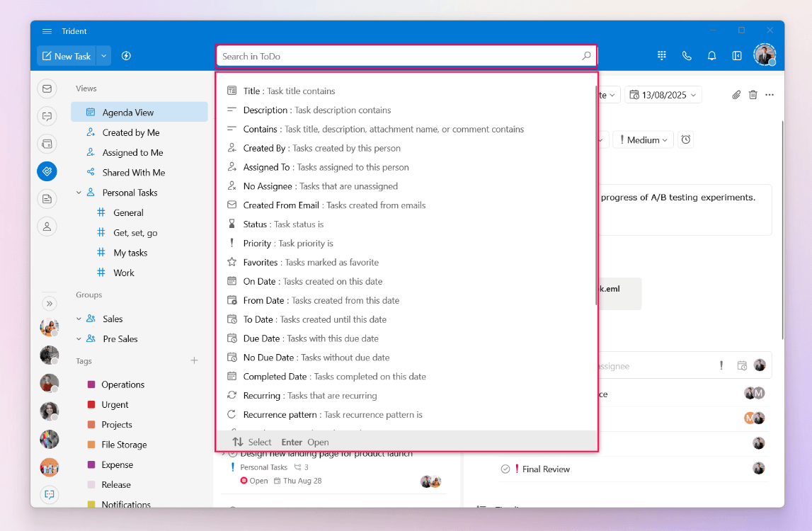Viewport: 812px width, 531px height.
Task: Open the apps grid icon
Action: [661, 55]
